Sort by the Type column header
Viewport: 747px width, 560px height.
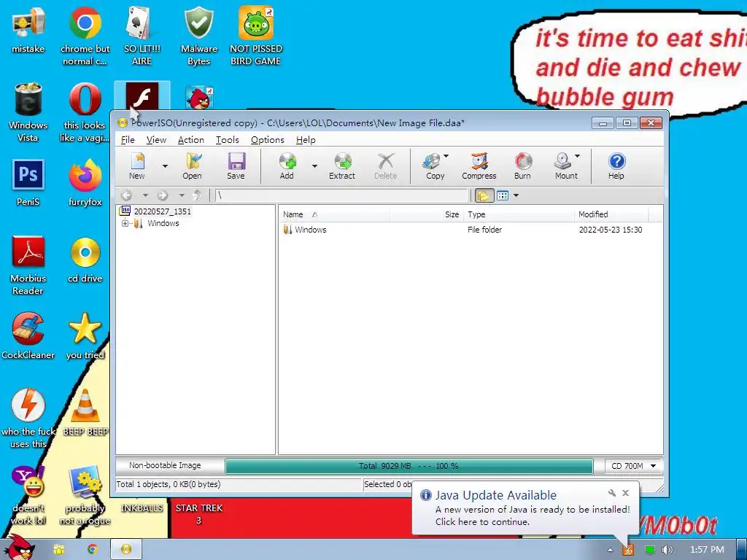(x=519, y=214)
